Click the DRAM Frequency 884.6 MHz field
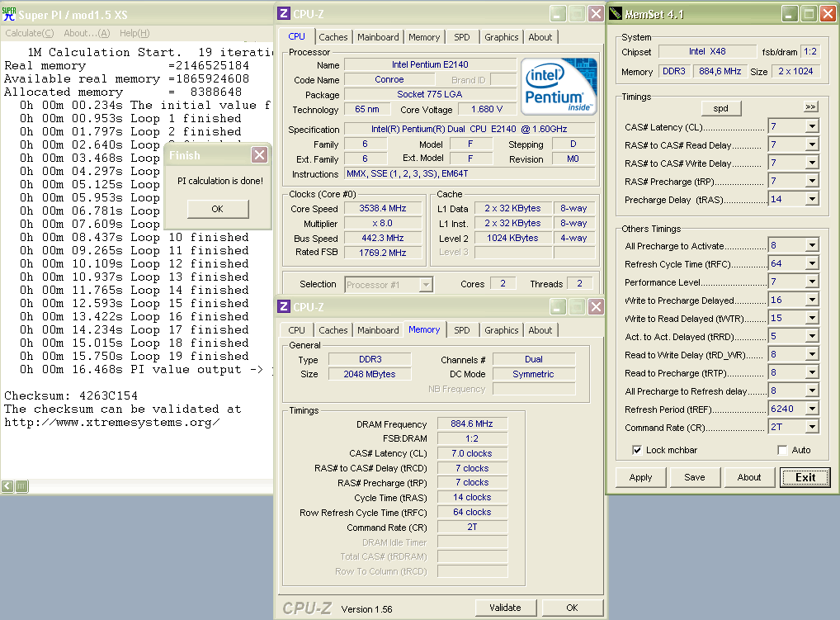This screenshot has height=620, width=840. (472, 424)
